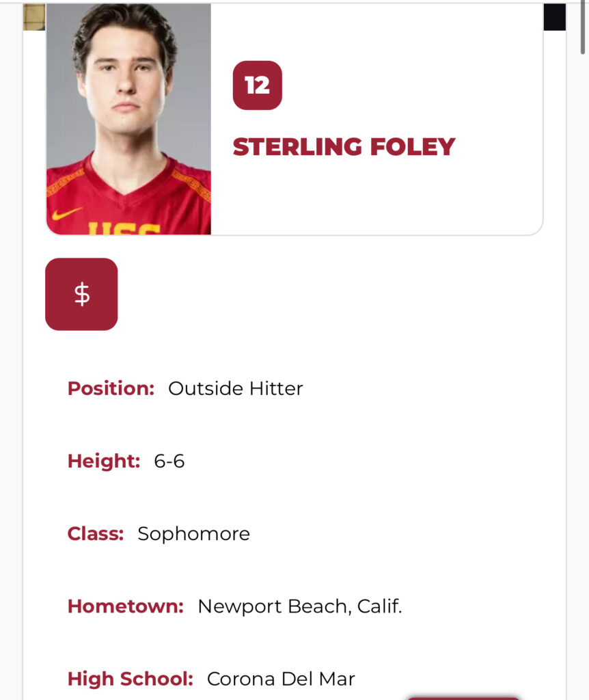Select the Class label
The height and width of the screenshot is (700, 589).
(x=96, y=533)
